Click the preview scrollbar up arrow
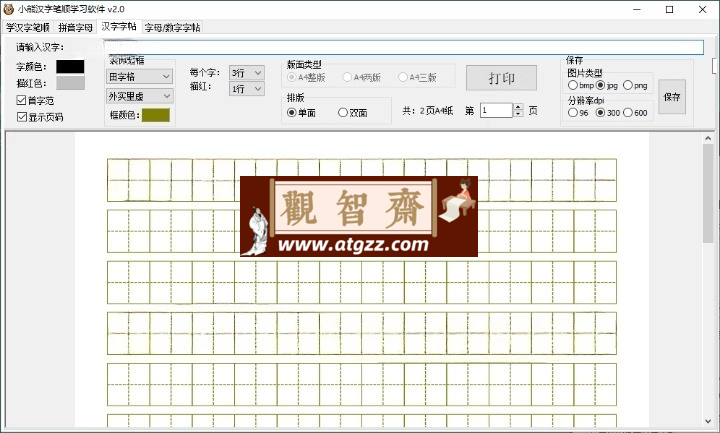 tap(708, 138)
